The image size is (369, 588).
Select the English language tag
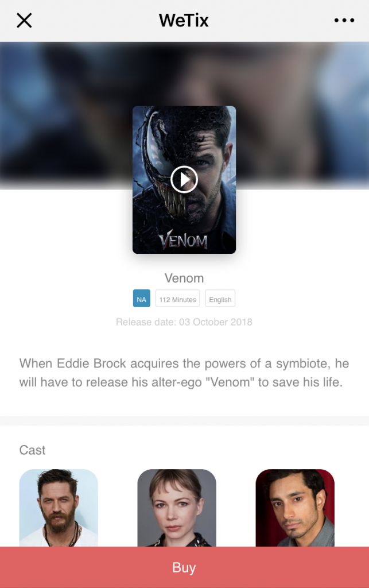tap(220, 299)
